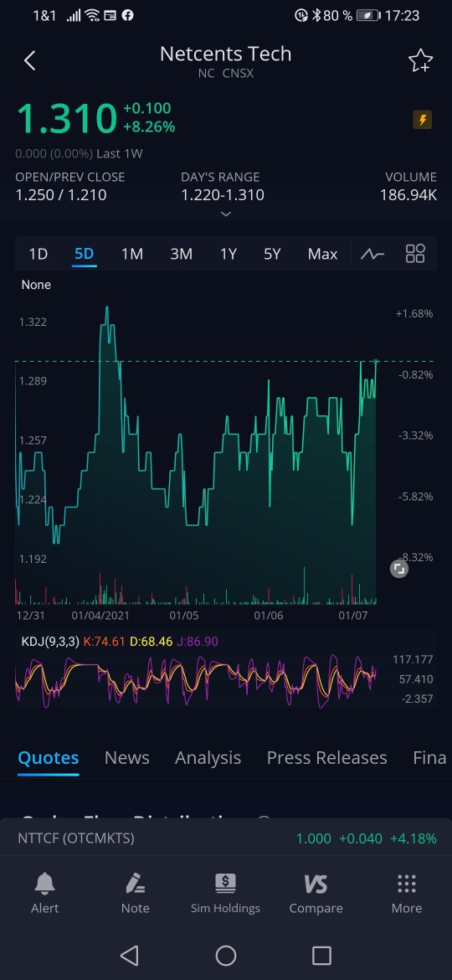Open the Analysis tab
This screenshot has height=980, width=452.
tap(208, 757)
